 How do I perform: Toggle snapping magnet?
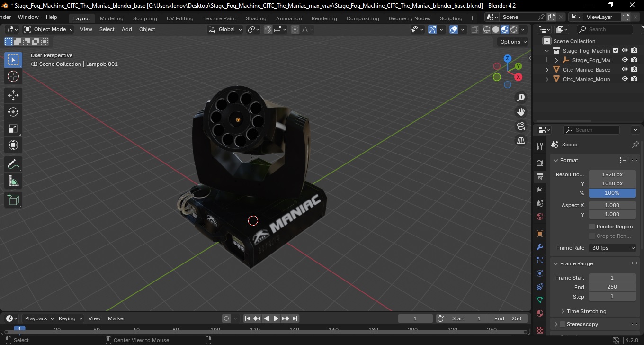click(x=268, y=29)
